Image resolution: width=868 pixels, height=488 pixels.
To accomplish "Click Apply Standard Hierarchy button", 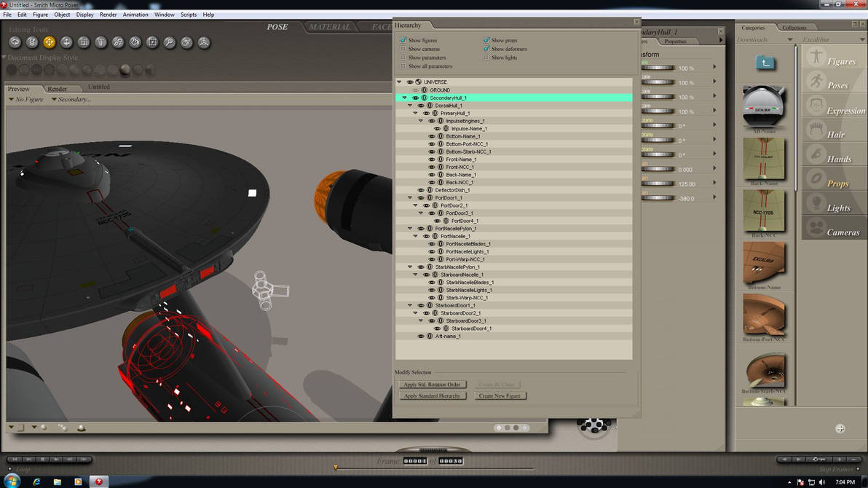I will click(x=432, y=396).
